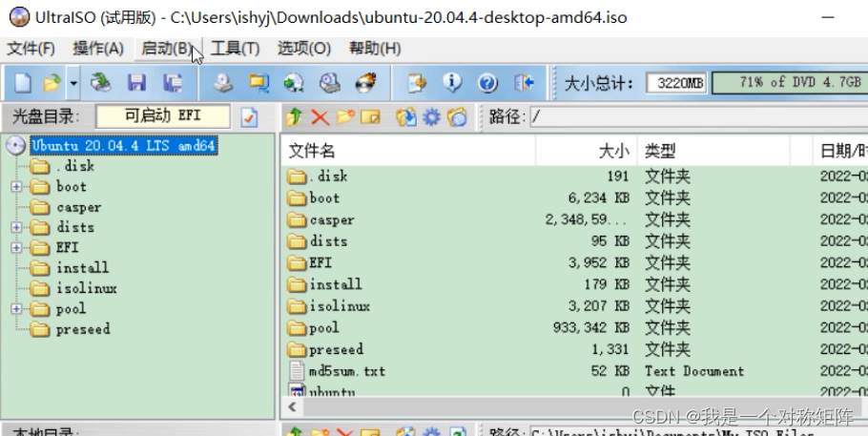Expand the pool folder in tree
Screen dimensions: 868x436
(x=16, y=308)
